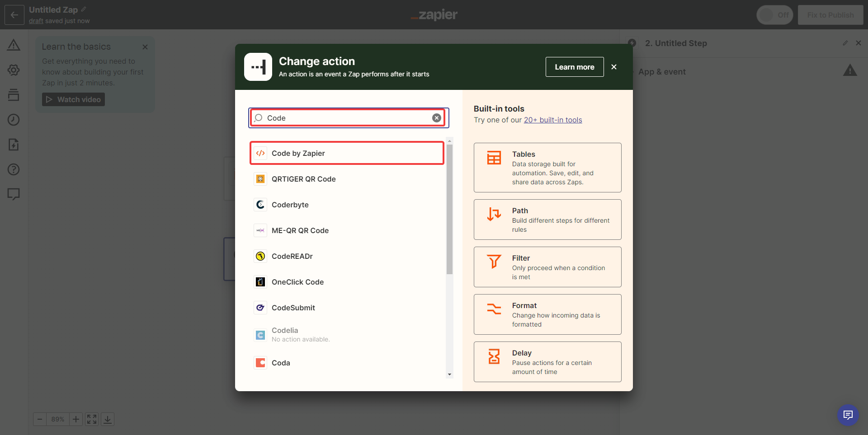Click the Fix to Publish button
868x435 pixels.
click(830, 15)
